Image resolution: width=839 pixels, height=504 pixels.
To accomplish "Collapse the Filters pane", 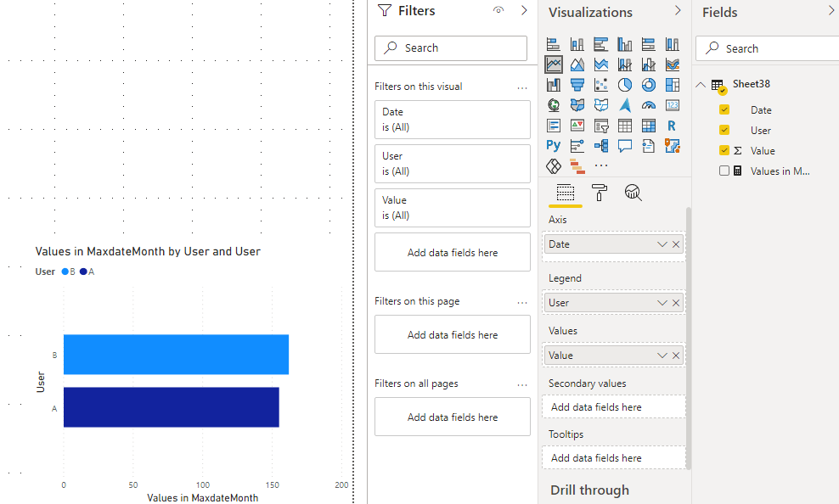I will pyautogui.click(x=524, y=10).
